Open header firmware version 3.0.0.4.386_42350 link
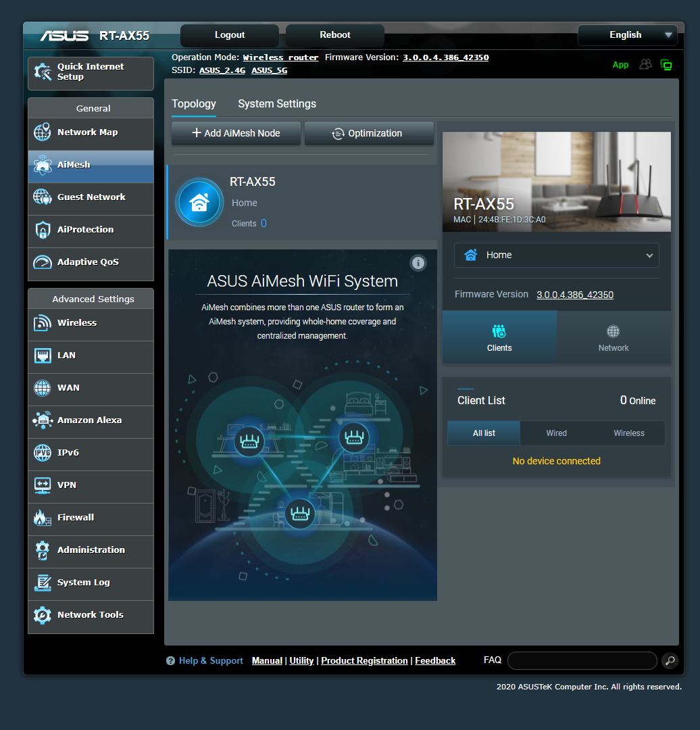 tap(445, 57)
